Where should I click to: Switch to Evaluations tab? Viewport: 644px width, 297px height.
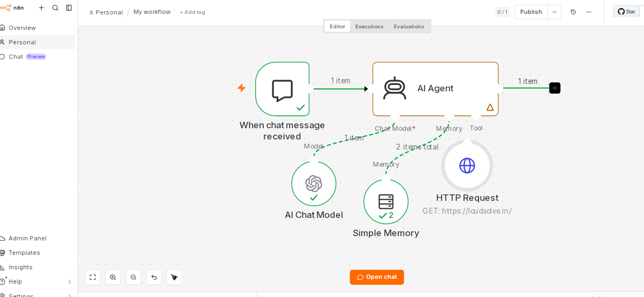click(409, 26)
